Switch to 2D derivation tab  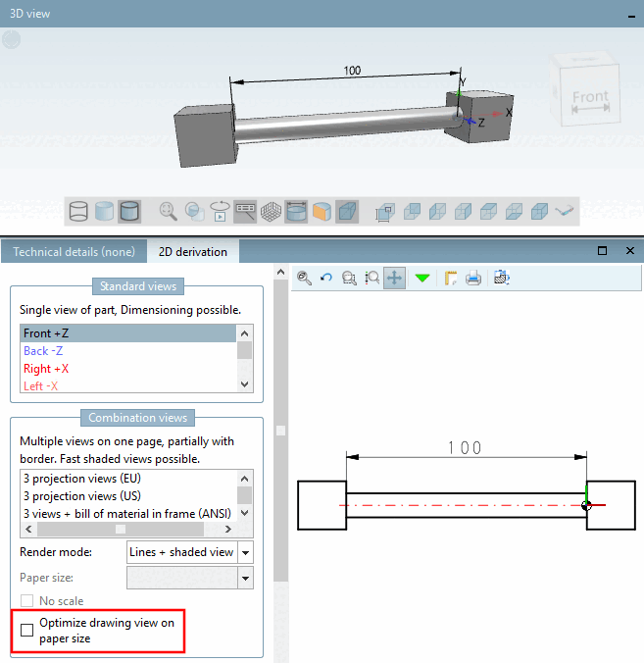193,252
